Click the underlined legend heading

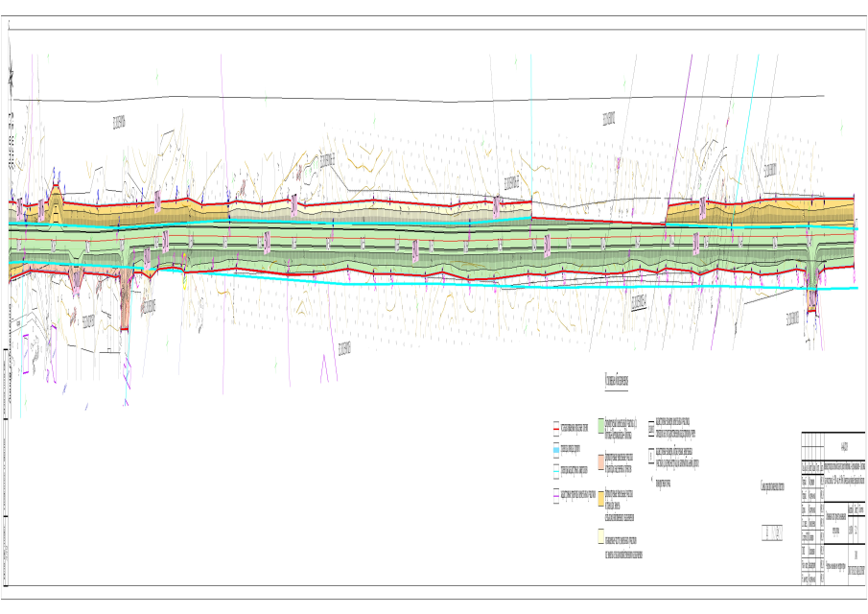[x=618, y=380]
